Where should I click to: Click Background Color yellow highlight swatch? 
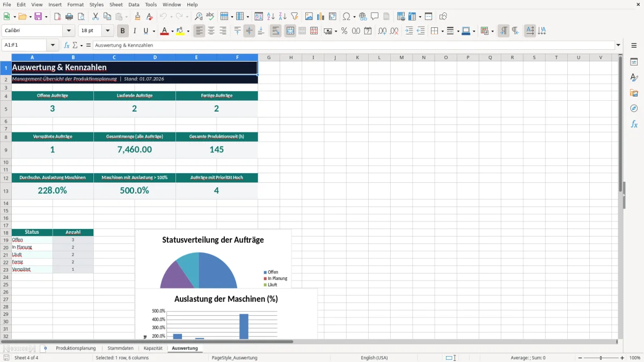point(180,31)
